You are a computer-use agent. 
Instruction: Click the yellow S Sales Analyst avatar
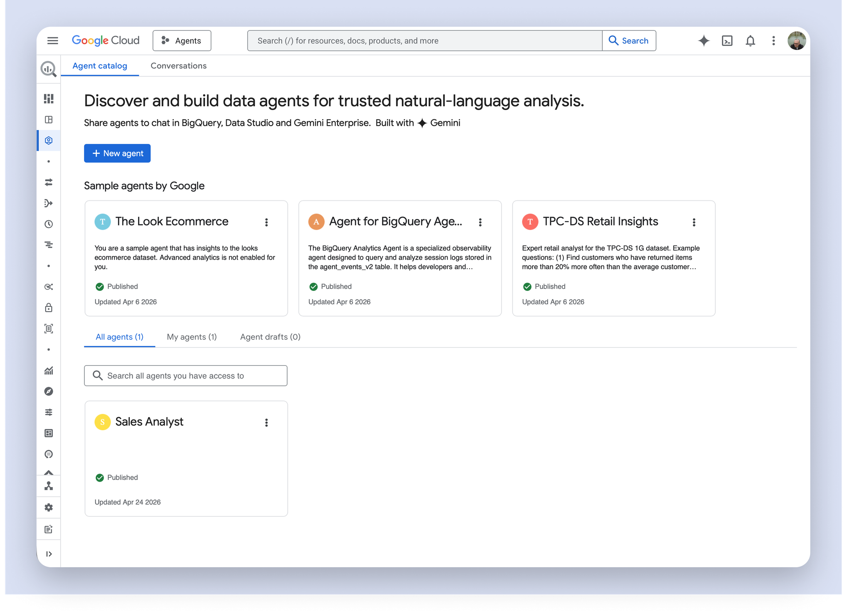(x=102, y=422)
